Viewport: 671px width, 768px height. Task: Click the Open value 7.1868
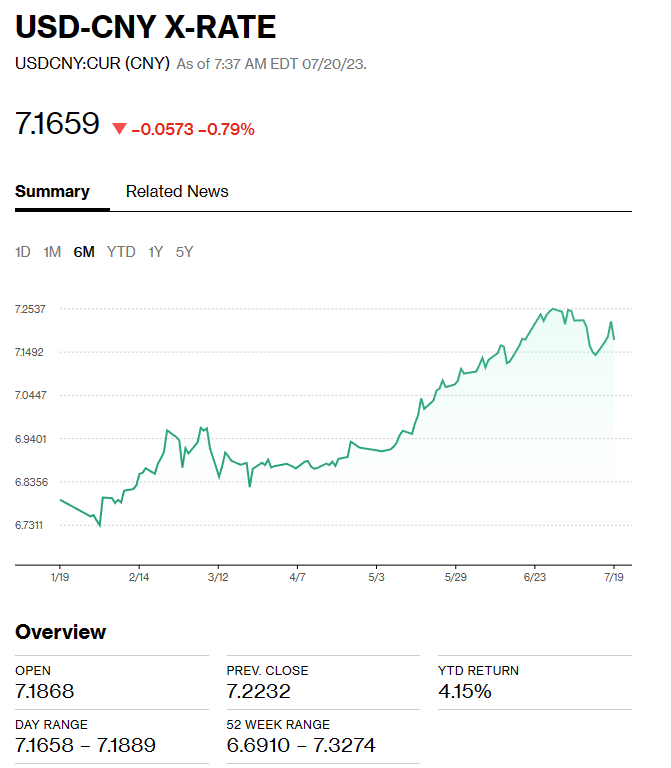(45, 692)
